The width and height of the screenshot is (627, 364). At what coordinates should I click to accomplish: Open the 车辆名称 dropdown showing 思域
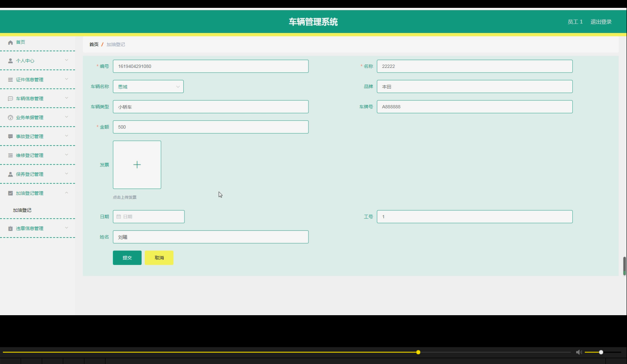click(x=148, y=86)
